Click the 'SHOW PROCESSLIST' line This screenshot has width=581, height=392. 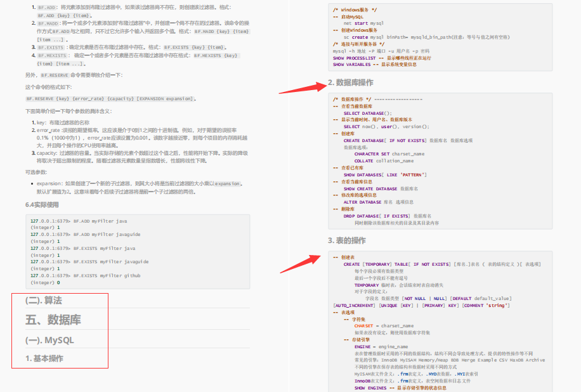pos(382,58)
